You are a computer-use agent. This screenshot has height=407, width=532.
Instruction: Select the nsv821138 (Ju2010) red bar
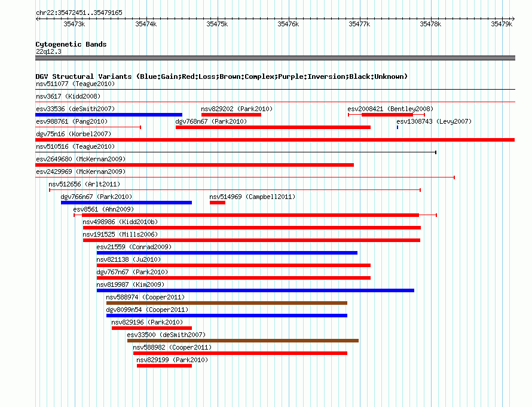point(234,265)
